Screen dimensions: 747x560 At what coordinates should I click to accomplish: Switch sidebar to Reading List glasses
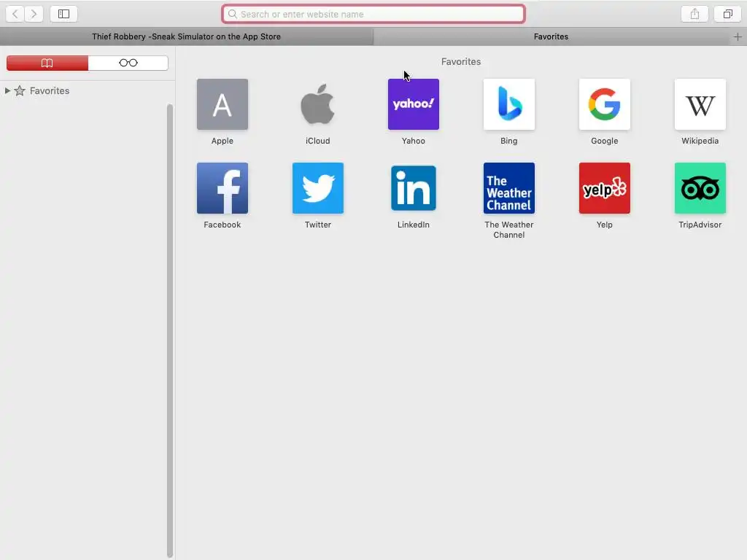click(128, 63)
